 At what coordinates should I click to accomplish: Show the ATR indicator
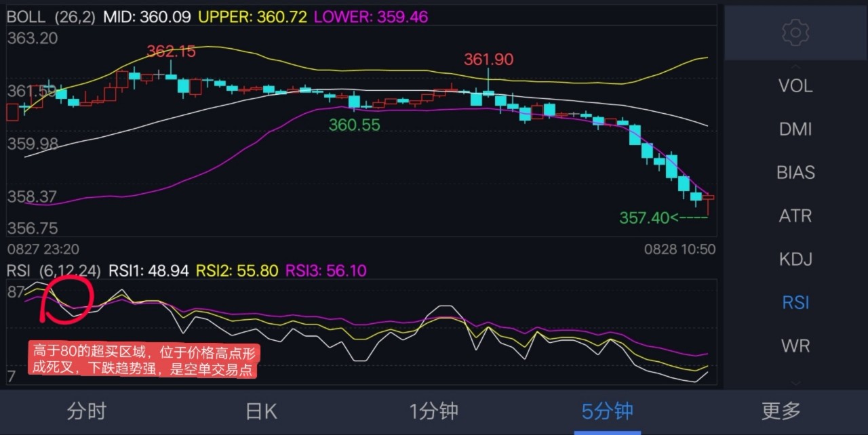pyautogui.click(x=795, y=215)
